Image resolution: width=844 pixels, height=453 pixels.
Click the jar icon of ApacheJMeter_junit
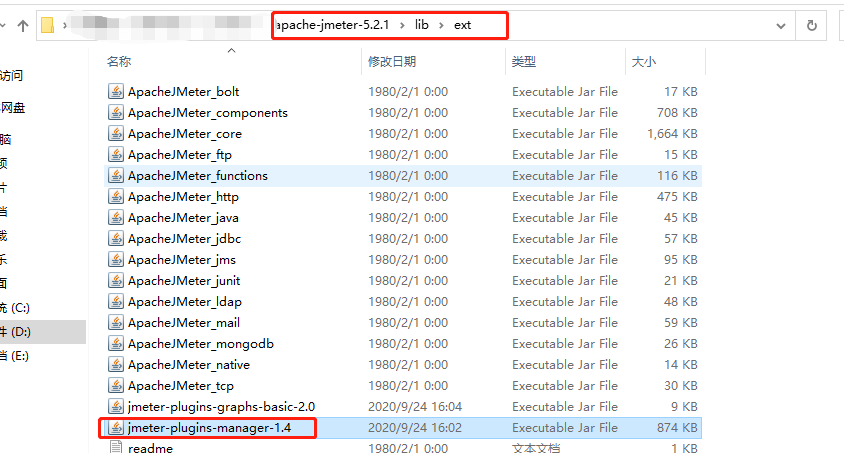click(x=116, y=280)
